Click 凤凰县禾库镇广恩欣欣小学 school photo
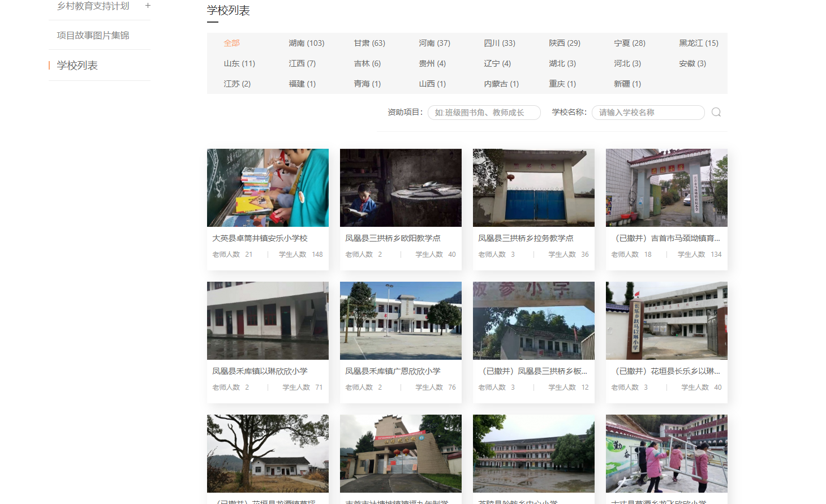This screenshot has width=826, height=504. pyautogui.click(x=401, y=321)
